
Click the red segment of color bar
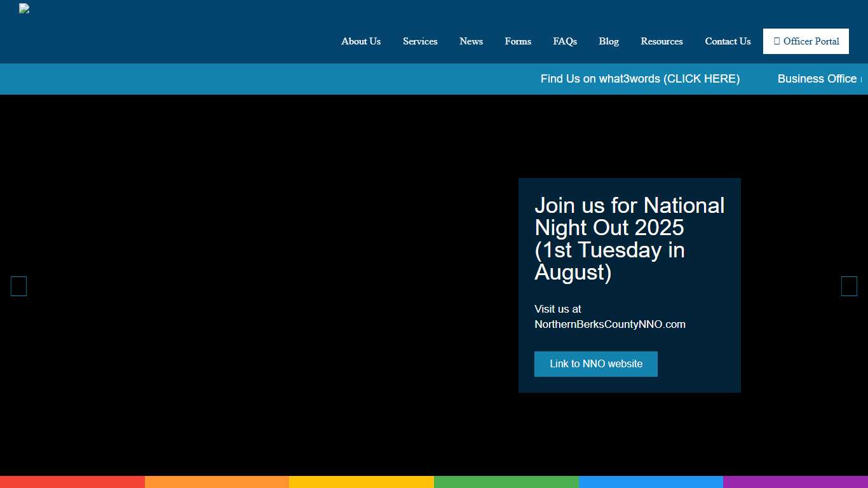[x=72, y=482]
